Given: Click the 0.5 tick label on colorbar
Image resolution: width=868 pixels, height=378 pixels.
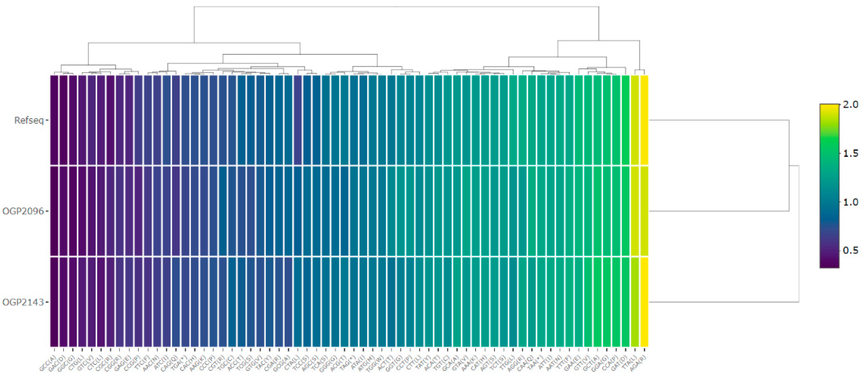Looking at the screenshot, I should coord(851,250).
